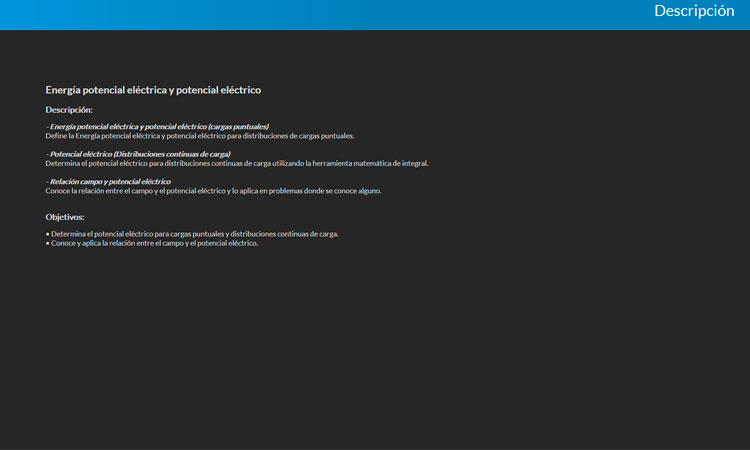Click the bullet marker of the second objective
Viewport: 750px width, 450px height.
coord(47,243)
